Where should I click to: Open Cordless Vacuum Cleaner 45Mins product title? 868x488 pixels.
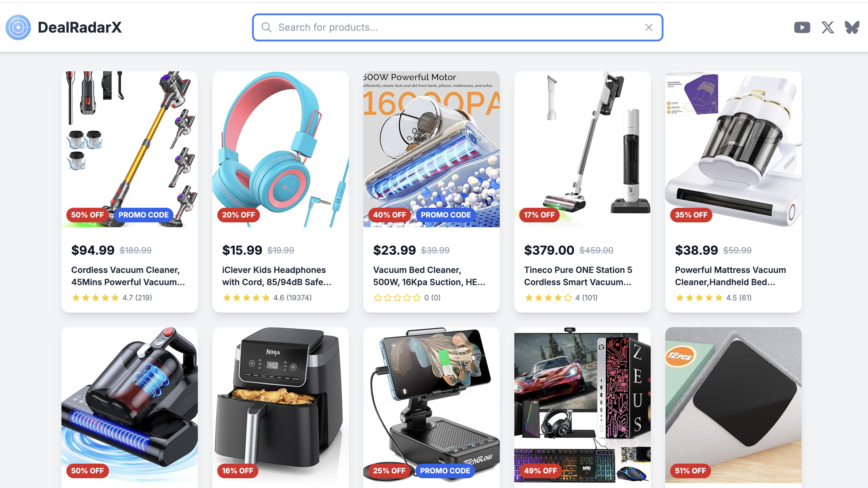[128, 276]
